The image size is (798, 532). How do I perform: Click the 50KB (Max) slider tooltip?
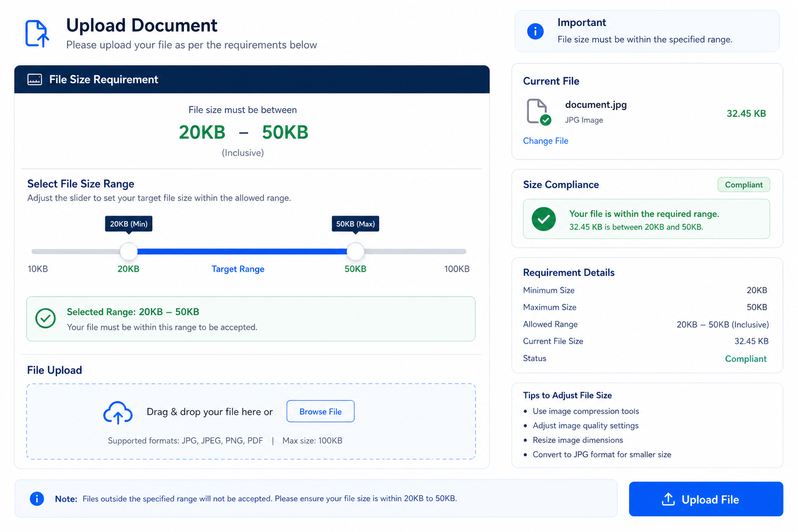(355, 224)
